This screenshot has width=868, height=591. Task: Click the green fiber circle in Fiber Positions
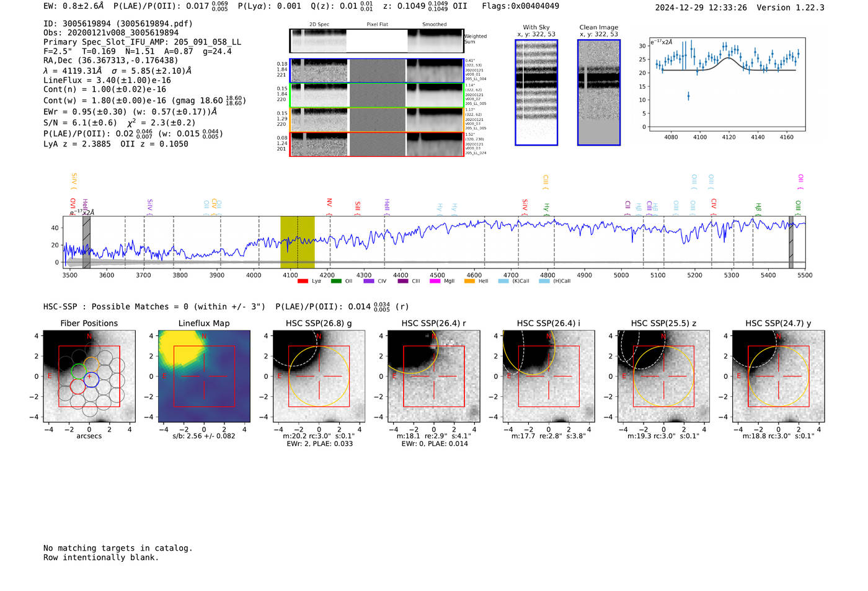pyautogui.click(x=78, y=371)
